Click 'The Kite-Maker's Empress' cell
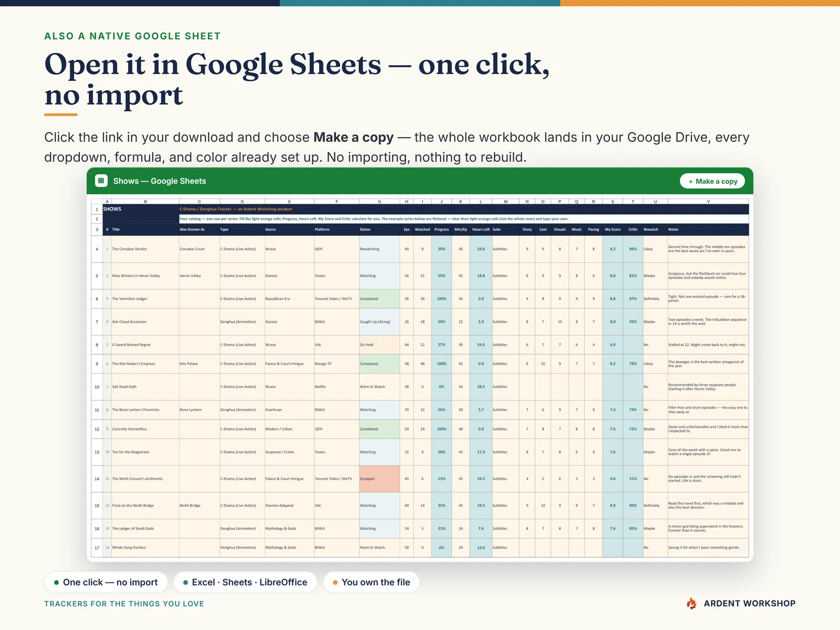This screenshot has height=630, width=840. point(145,364)
